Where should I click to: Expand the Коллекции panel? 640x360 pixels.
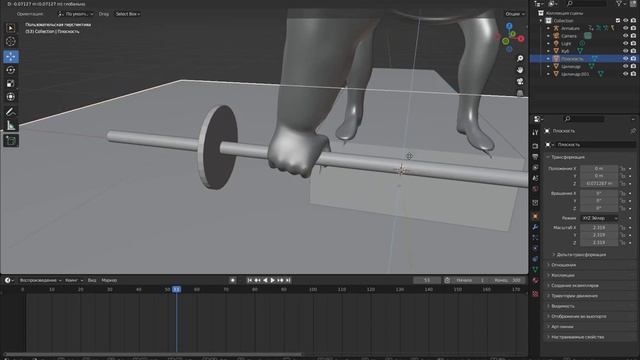(x=590, y=276)
